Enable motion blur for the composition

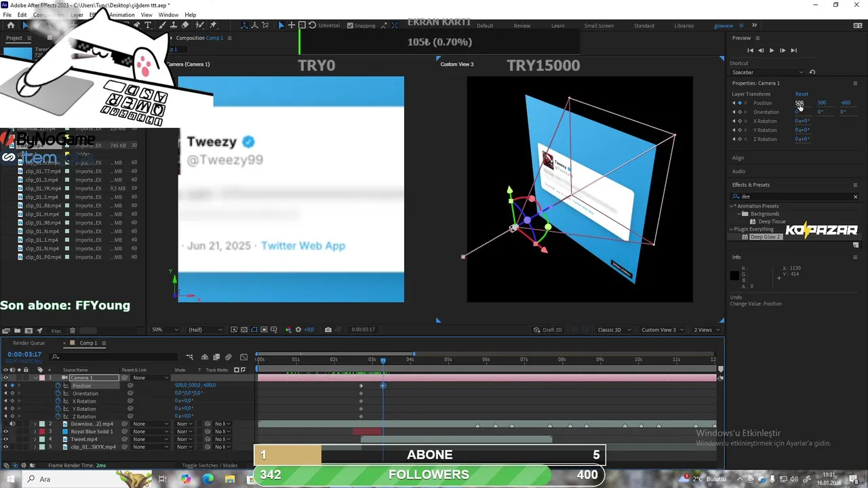pos(229,357)
